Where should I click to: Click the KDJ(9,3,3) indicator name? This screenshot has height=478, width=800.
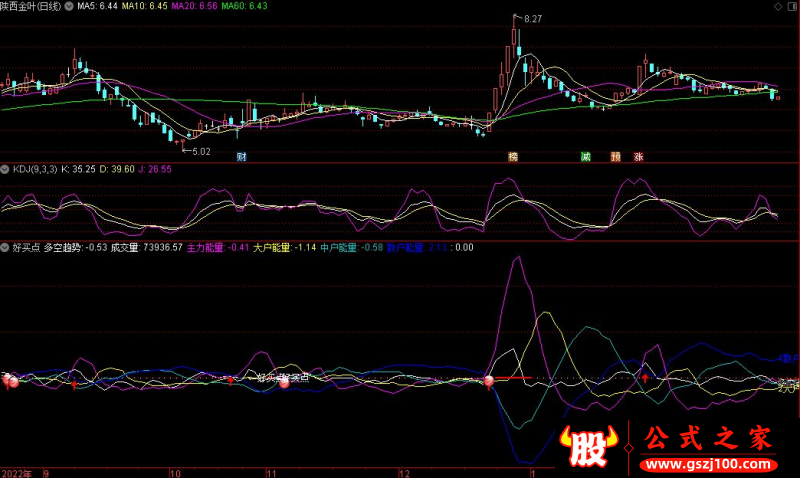click(x=34, y=169)
